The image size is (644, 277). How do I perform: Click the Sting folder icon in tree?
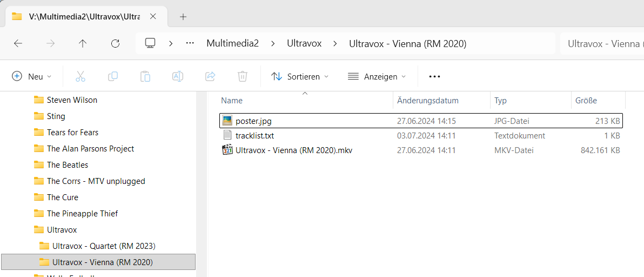click(x=39, y=116)
